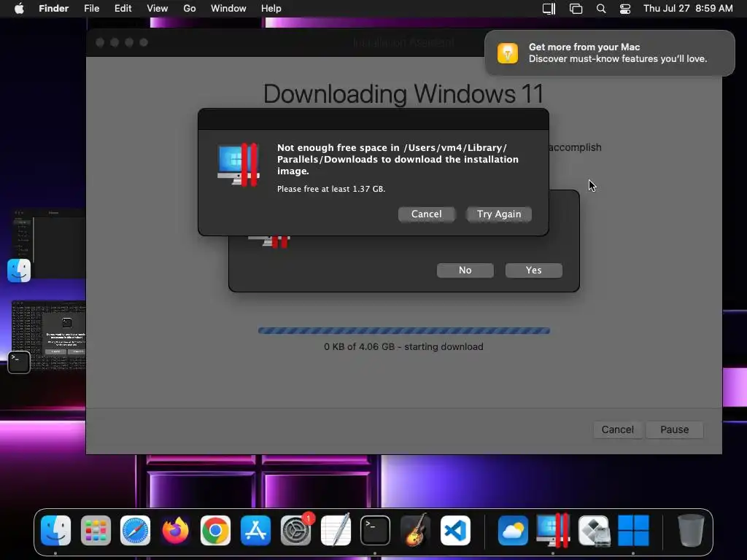Click the date and time in the menu bar

coord(688,8)
